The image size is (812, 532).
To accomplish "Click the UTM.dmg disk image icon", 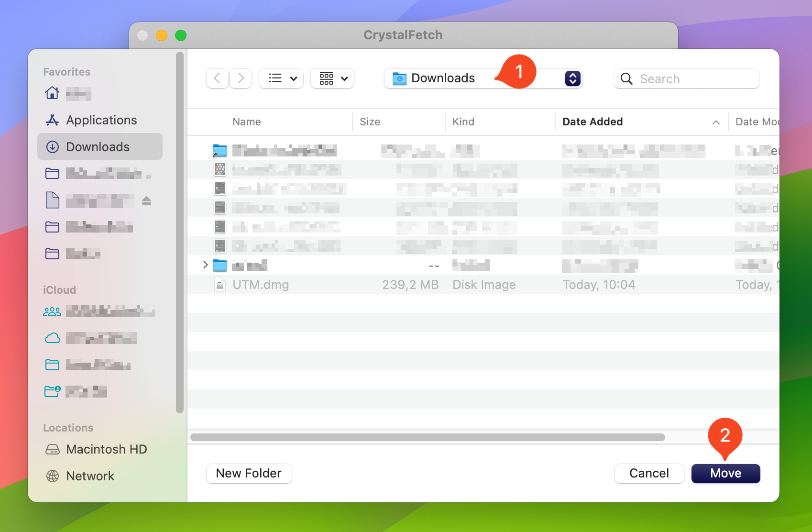I will (219, 285).
